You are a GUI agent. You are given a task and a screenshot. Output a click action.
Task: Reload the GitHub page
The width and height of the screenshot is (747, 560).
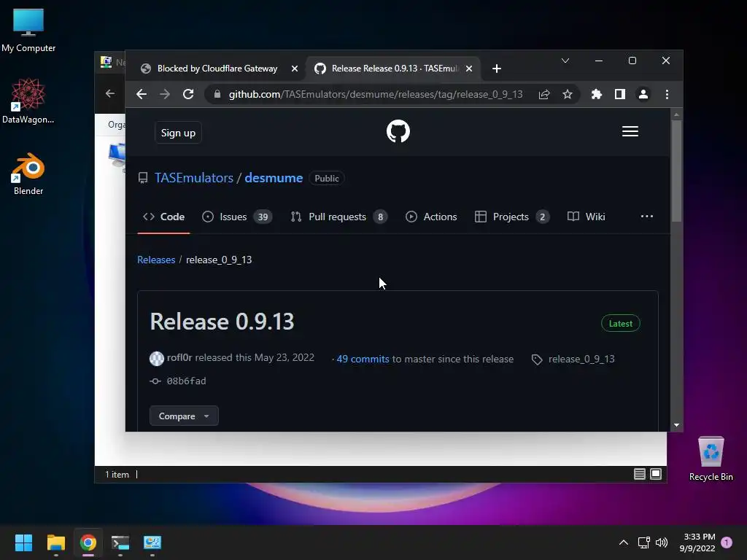188,94
